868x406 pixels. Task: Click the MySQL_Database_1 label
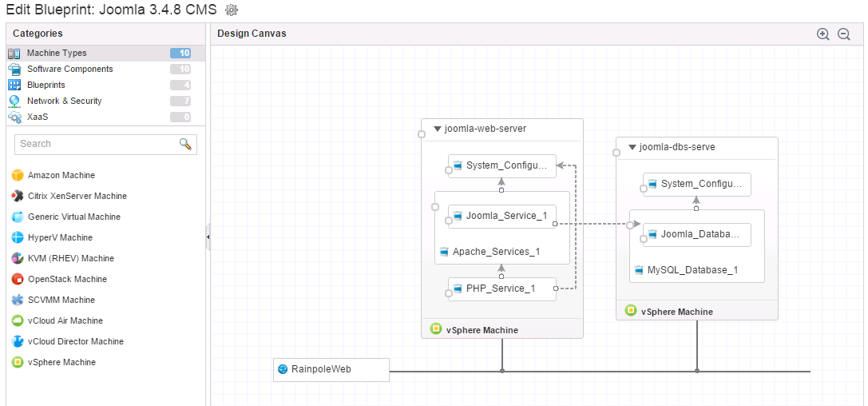coord(693,270)
